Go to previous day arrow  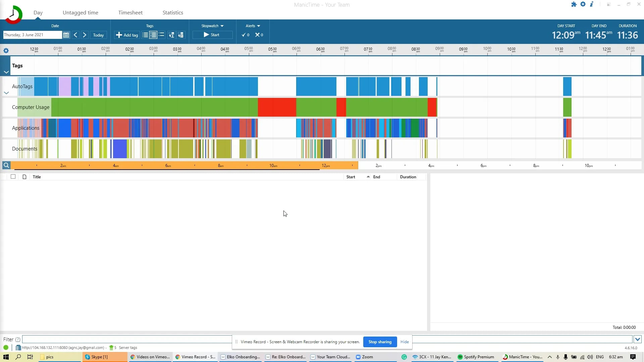(x=75, y=35)
